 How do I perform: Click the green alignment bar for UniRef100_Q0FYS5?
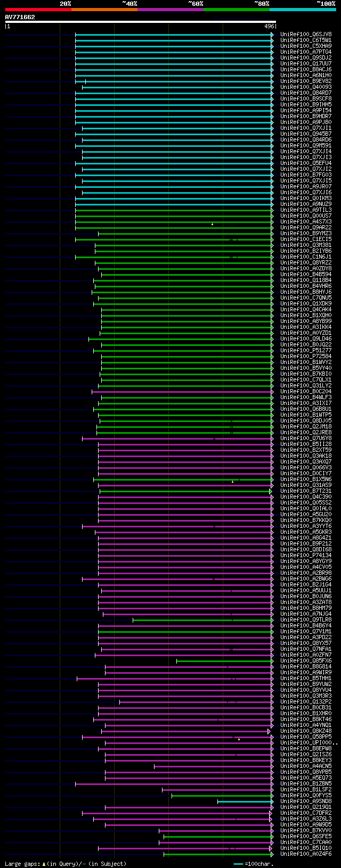pyautogui.click(x=222, y=795)
